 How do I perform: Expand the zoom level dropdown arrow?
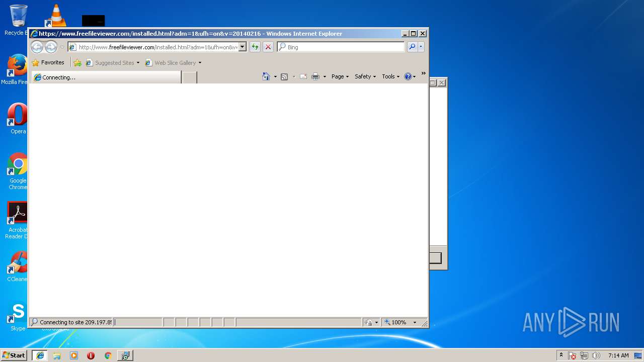tap(415, 322)
